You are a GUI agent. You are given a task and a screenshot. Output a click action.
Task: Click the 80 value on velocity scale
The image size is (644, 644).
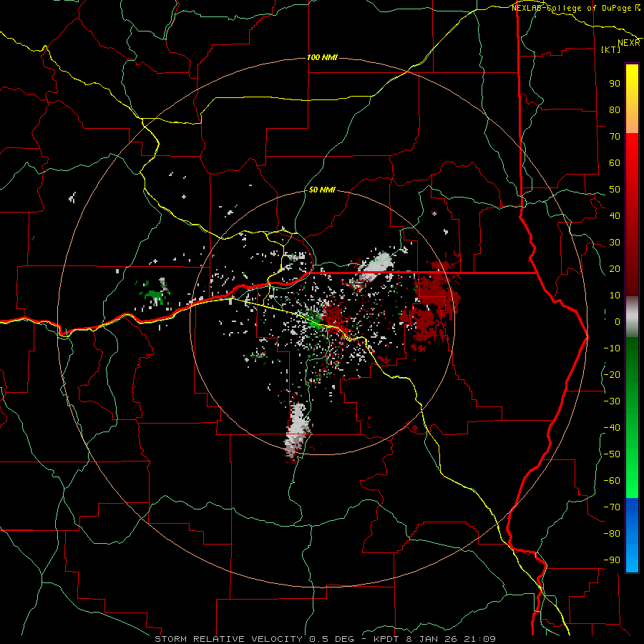click(x=615, y=110)
